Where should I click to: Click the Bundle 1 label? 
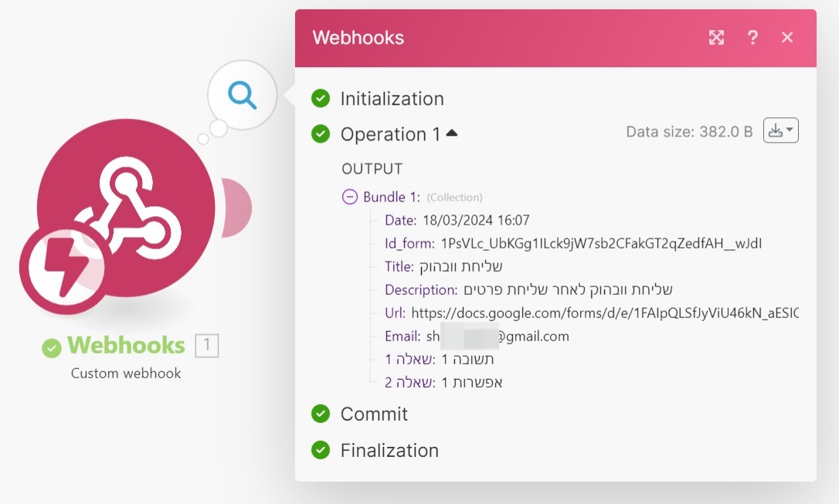click(x=392, y=198)
